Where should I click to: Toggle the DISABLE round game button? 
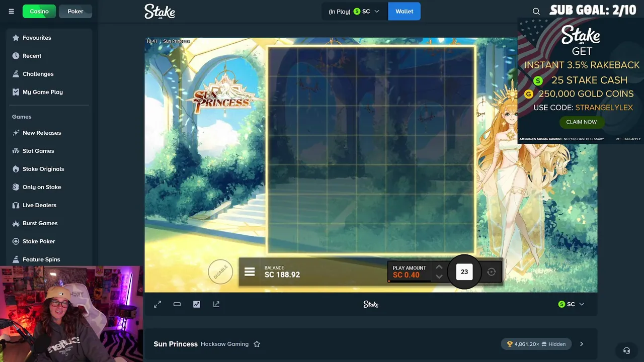[x=220, y=272]
